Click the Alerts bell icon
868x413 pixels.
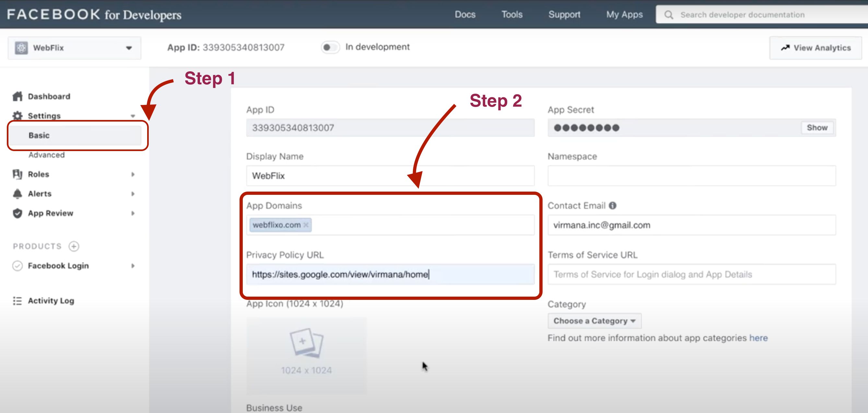point(18,194)
